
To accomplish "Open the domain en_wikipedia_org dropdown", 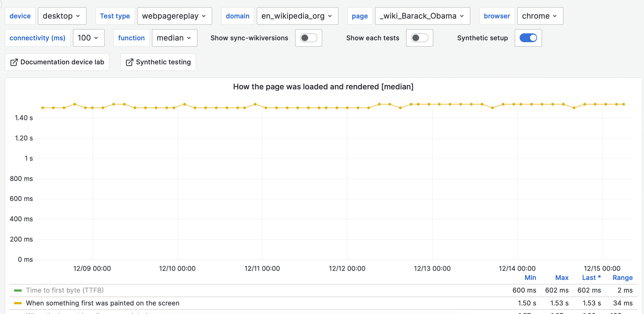I will [297, 16].
